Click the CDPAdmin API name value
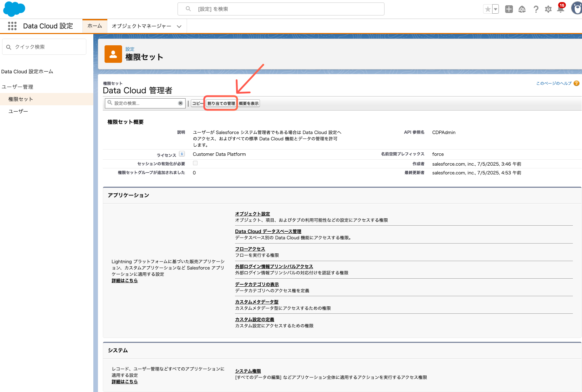 pyautogui.click(x=444, y=132)
